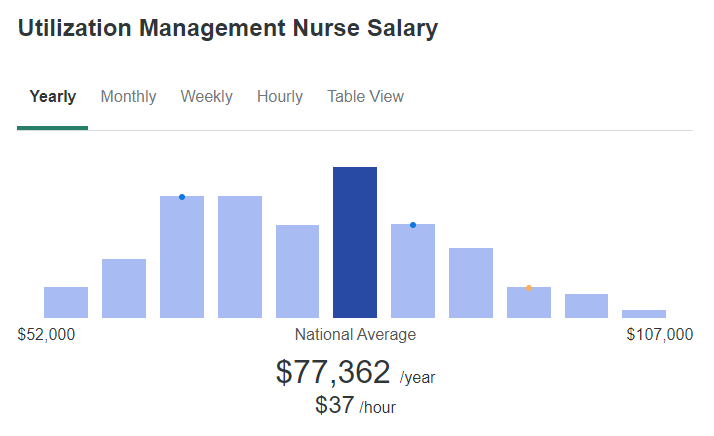Click the orange dot on the histogram
The width and height of the screenshot is (714, 436).
529,288
